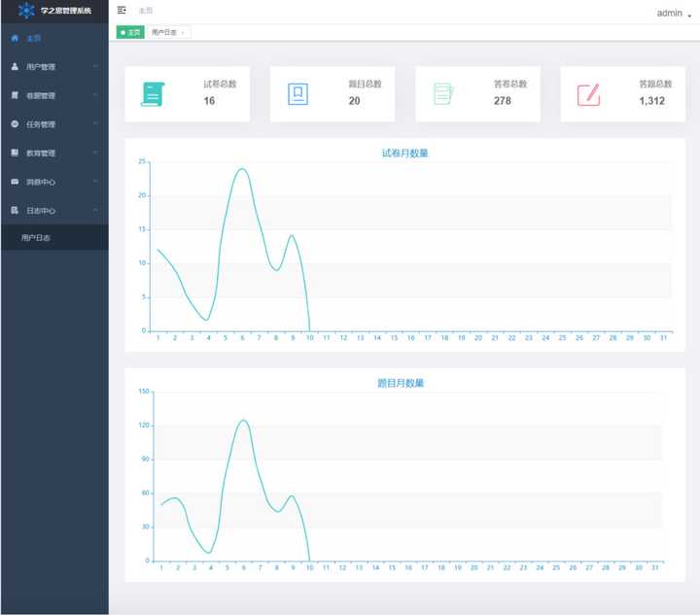This screenshot has height=615, width=700.
Task: Expand the 卷题管理 menu chevron
Action: (x=95, y=95)
